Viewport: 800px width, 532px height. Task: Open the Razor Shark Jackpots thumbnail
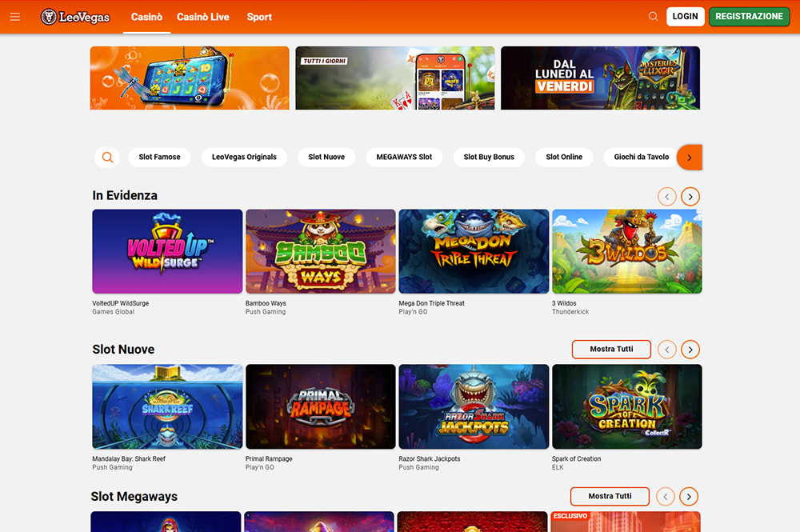474,406
